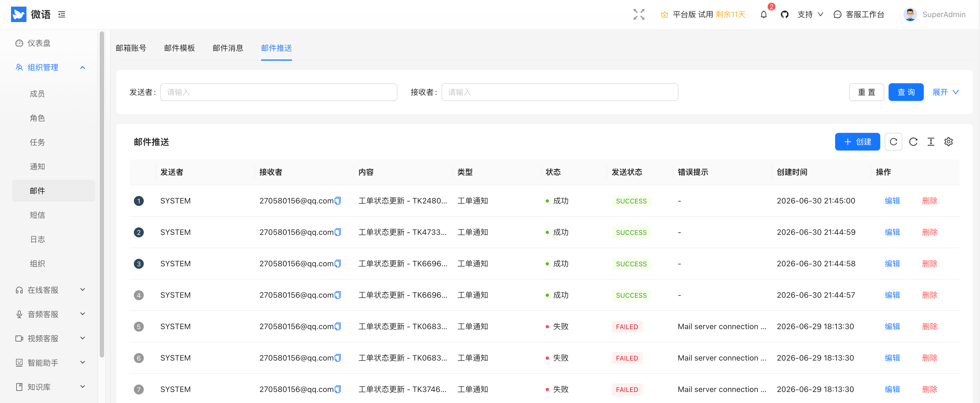Click the SuperAdmin avatar
The image size is (980, 403).
point(910,15)
